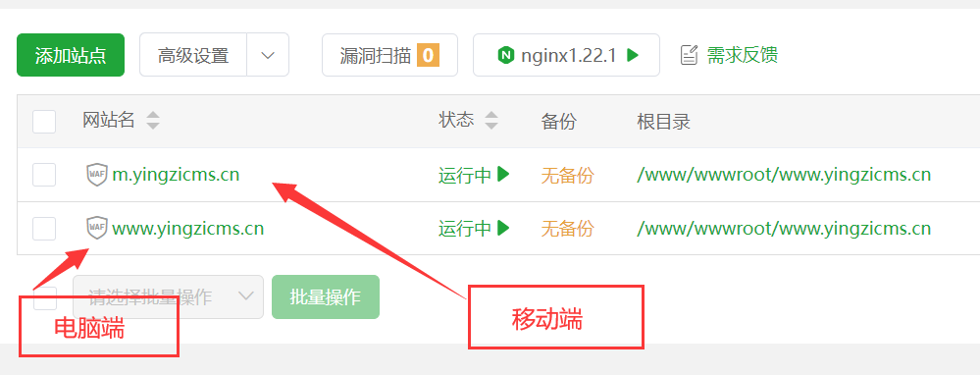Open the www.yingzicms.cn site link
980x375 pixels.
point(188,228)
